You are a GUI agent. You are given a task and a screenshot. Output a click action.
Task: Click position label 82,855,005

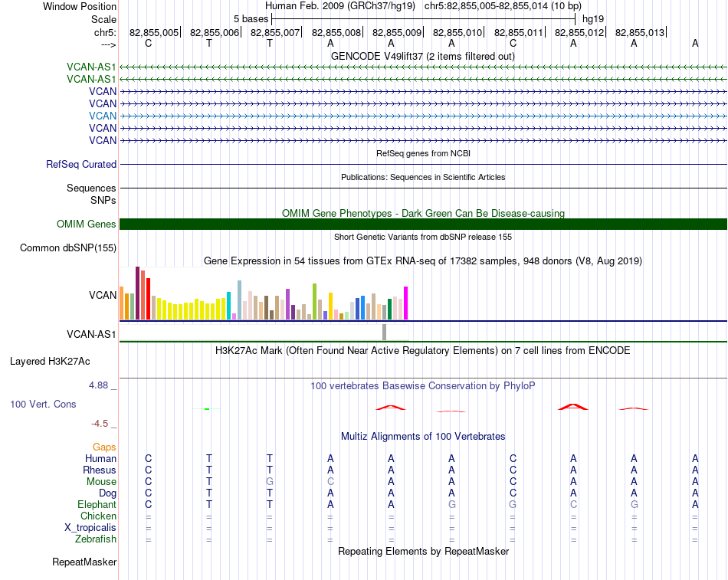coord(154,32)
